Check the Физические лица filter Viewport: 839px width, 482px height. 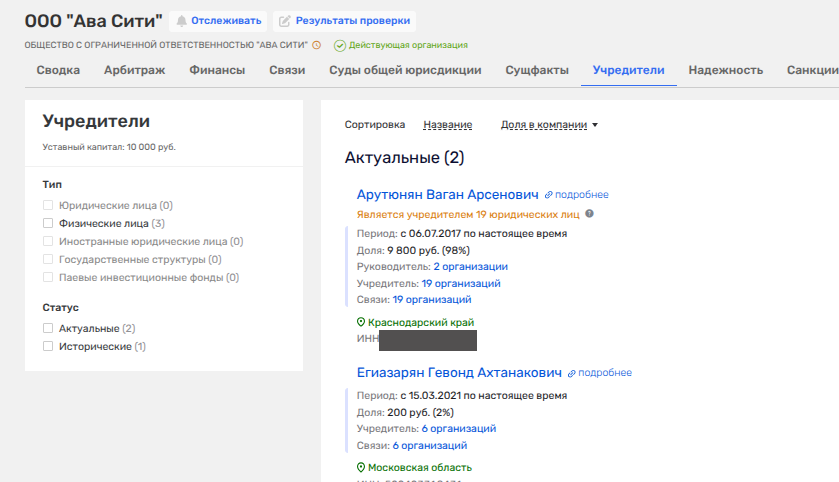[x=48, y=223]
